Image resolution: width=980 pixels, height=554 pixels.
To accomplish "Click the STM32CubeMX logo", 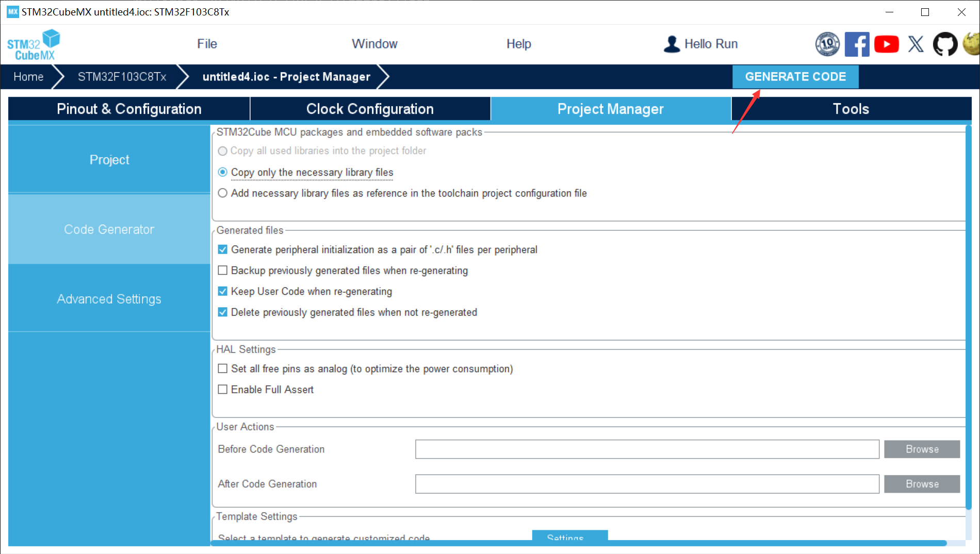I will [34, 45].
